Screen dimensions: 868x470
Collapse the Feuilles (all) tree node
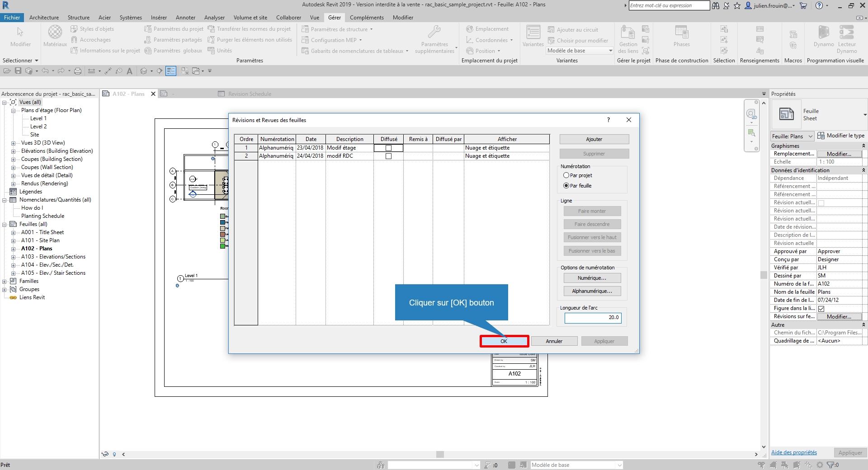5,224
